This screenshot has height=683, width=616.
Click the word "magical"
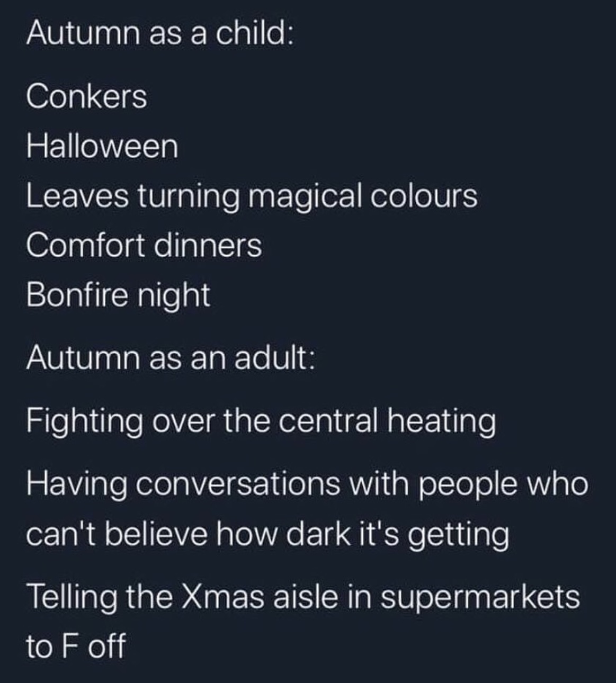pyautogui.click(x=301, y=197)
